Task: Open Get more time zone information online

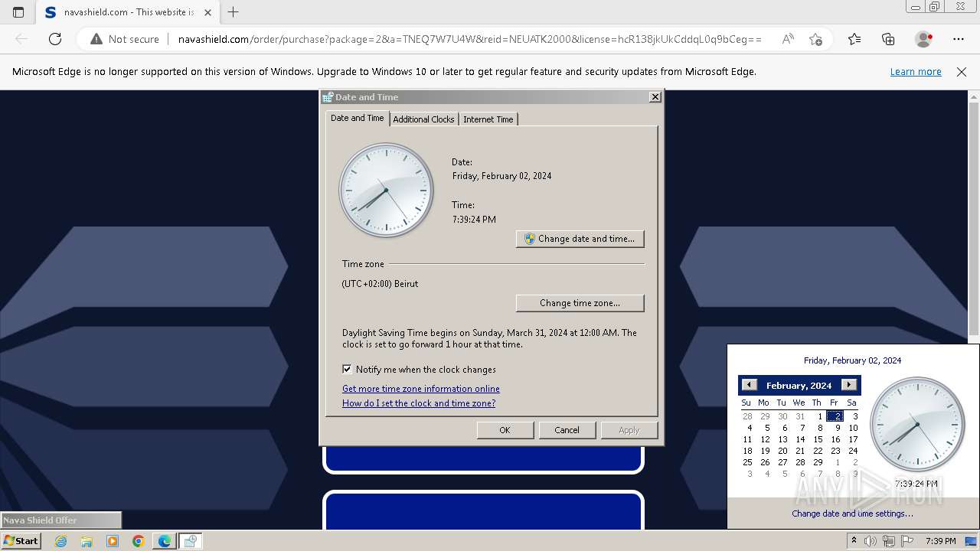Action: pyautogui.click(x=421, y=389)
